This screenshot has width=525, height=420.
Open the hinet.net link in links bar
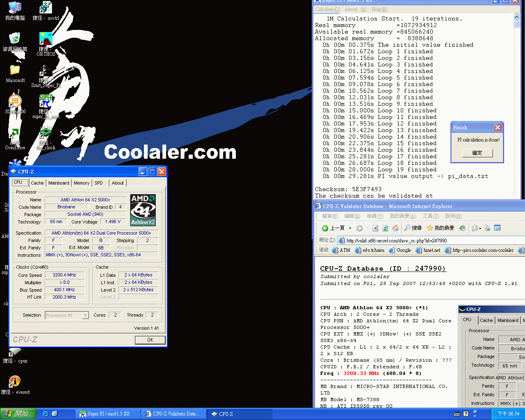coord(428,250)
